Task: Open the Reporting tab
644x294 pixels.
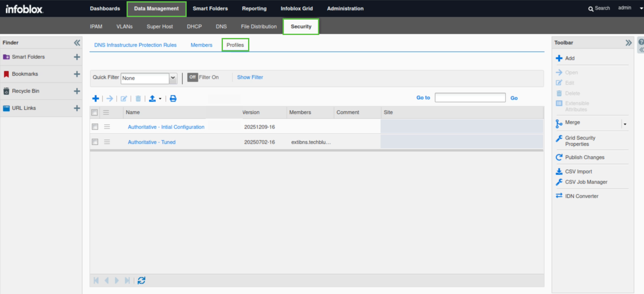Action: point(254,9)
